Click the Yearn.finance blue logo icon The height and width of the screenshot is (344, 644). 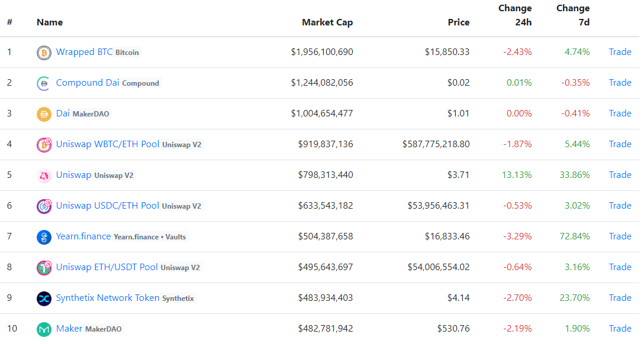(x=44, y=237)
